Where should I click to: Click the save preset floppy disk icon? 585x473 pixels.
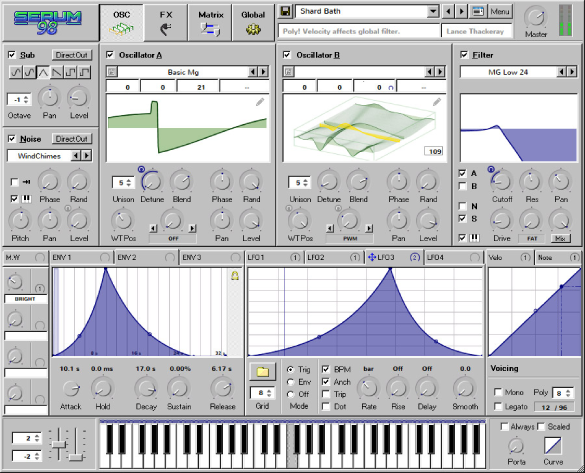pos(285,12)
